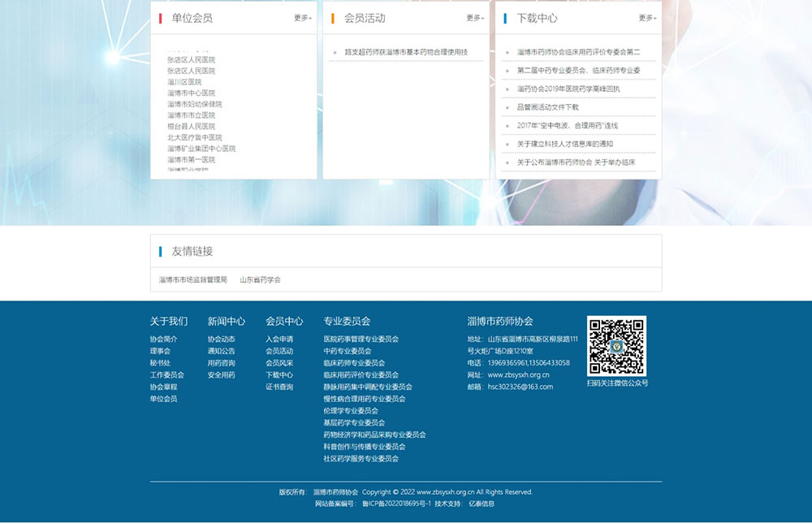Click 社区药学服务专业委员会 footer link

pos(361,459)
